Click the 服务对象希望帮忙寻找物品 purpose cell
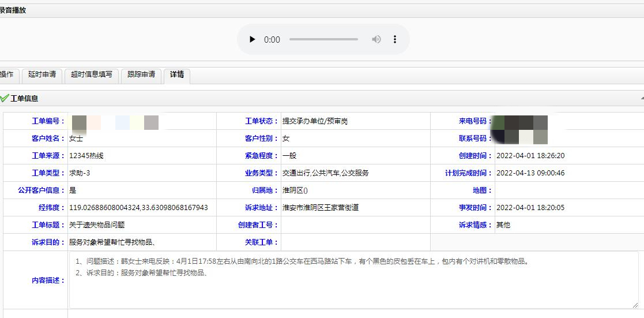Screen dimensions: 644x318 142,242
